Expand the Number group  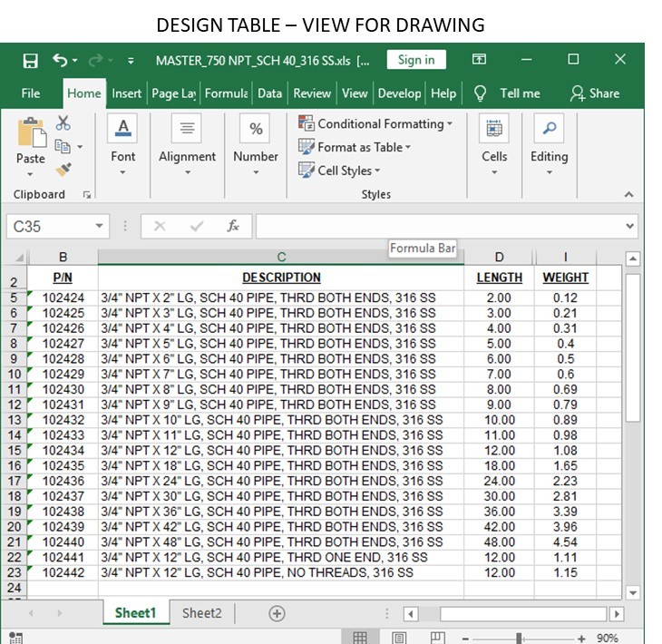click(x=256, y=145)
